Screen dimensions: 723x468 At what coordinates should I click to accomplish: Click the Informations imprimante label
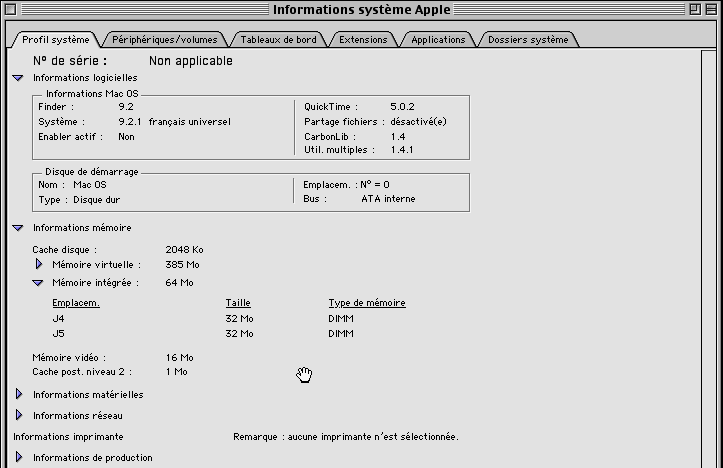pyautogui.click(x=68, y=437)
